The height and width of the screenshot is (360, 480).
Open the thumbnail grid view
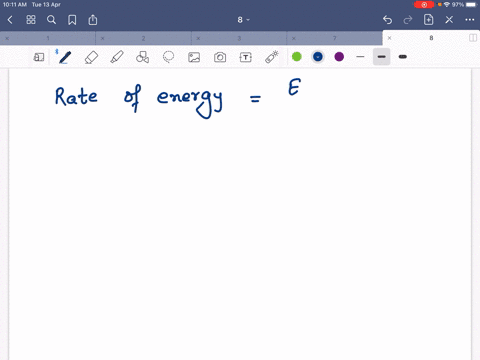click(x=31, y=20)
